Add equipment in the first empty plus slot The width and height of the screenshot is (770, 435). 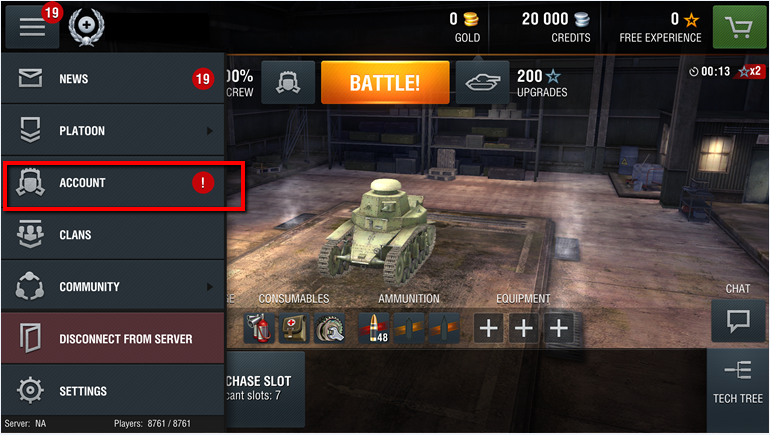click(489, 328)
